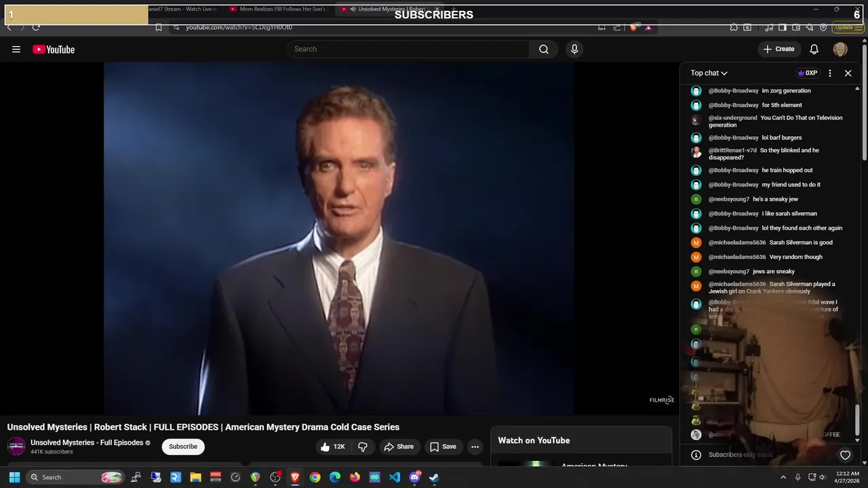The height and width of the screenshot is (488, 868).
Task: Close the live chat panel
Action: pos(848,73)
